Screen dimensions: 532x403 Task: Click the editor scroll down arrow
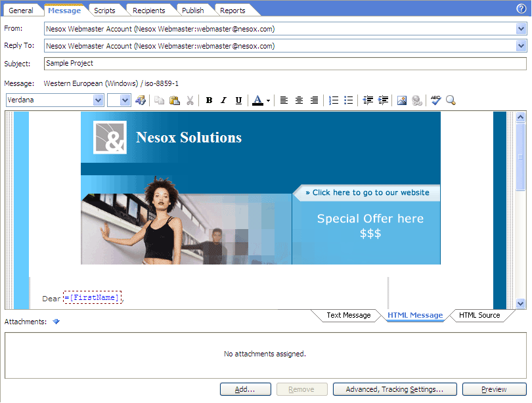click(520, 303)
